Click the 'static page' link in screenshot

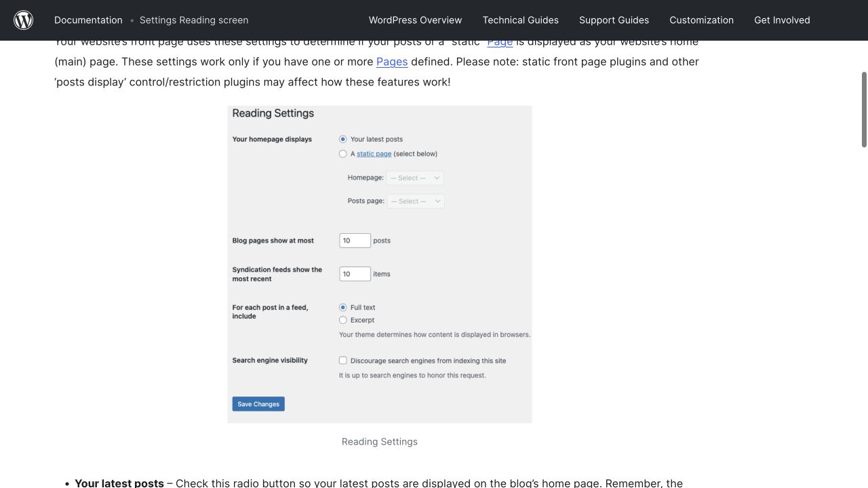[x=374, y=154]
